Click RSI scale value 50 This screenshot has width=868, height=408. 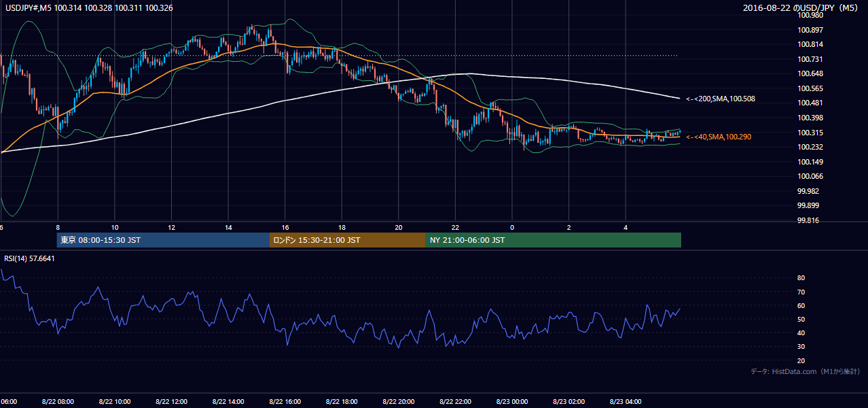click(801, 320)
